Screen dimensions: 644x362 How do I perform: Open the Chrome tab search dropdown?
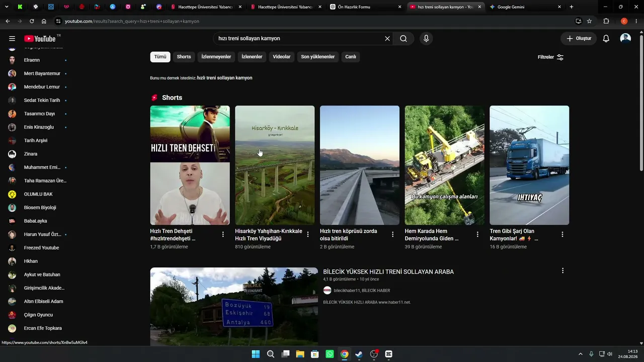[7, 7]
